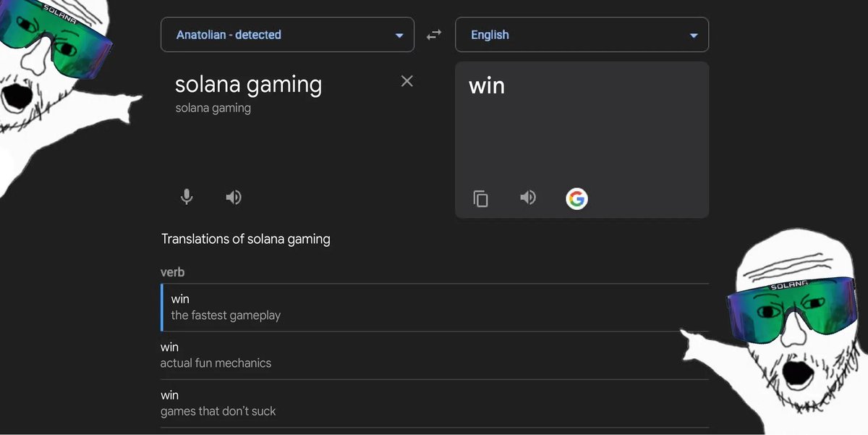868x435 pixels.
Task: Copy the translated text "win"
Action: click(x=481, y=198)
